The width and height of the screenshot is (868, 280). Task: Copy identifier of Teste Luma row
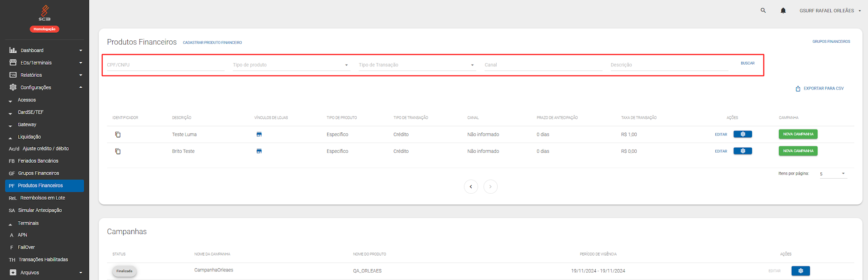(118, 135)
